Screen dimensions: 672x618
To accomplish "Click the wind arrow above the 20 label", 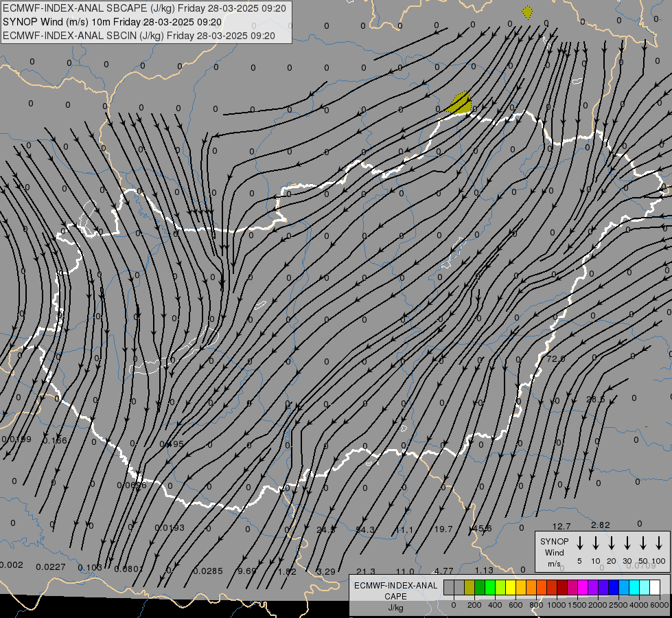I will (612, 543).
